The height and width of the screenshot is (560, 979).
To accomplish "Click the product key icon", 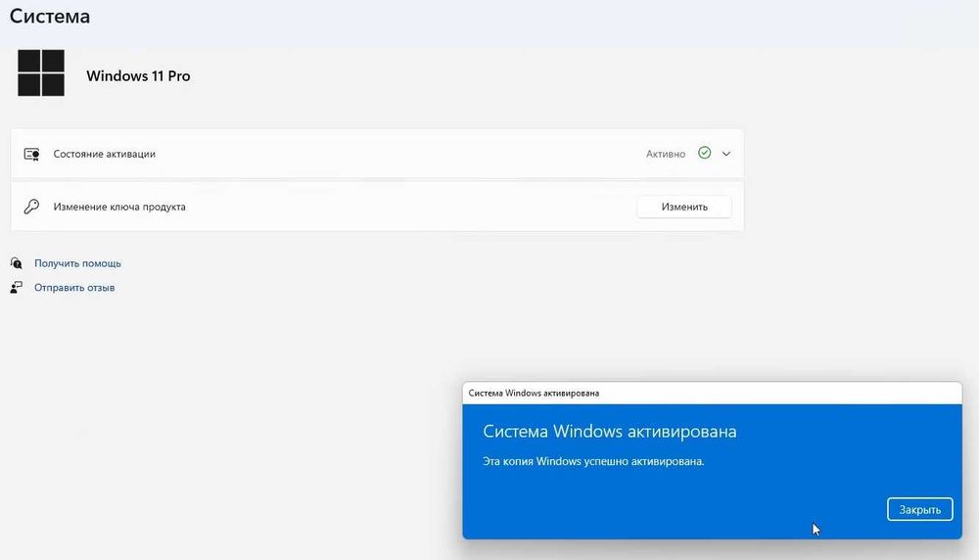I will (31, 207).
